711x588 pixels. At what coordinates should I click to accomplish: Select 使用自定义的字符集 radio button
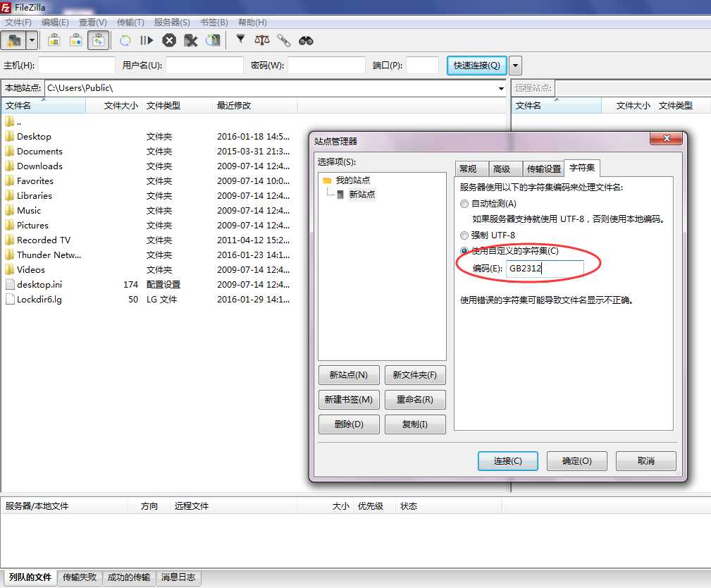(x=464, y=250)
